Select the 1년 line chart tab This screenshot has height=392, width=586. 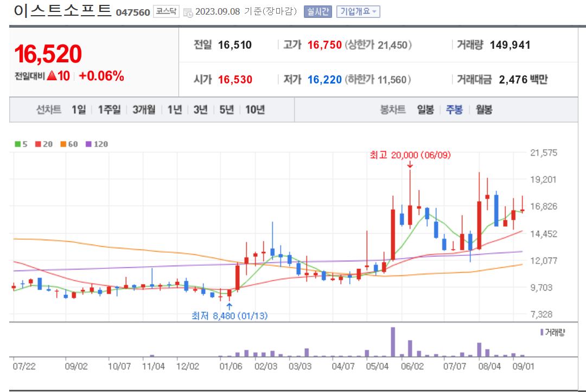point(175,110)
